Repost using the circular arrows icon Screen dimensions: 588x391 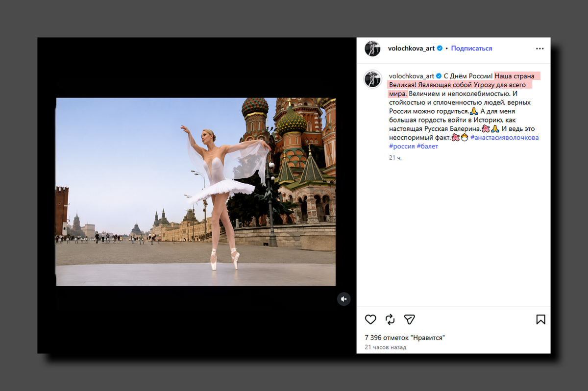pos(390,319)
